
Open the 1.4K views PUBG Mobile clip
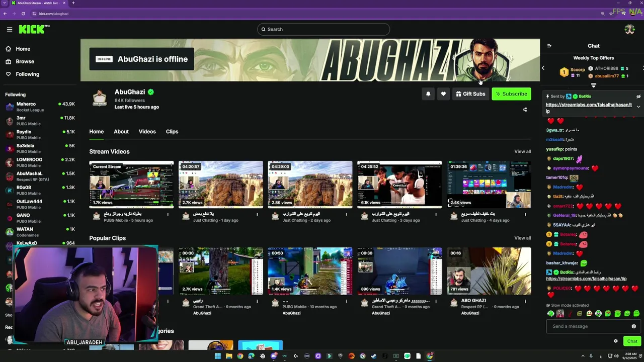[310, 271]
